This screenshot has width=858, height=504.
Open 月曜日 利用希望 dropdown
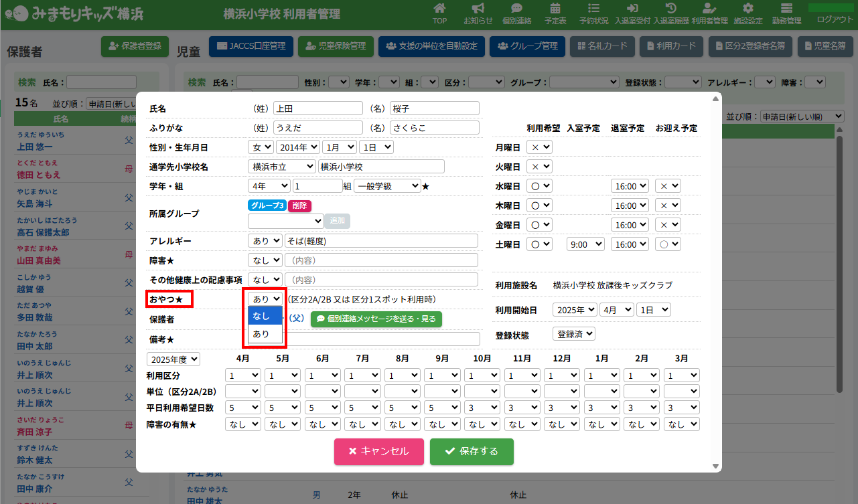[x=539, y=147]
